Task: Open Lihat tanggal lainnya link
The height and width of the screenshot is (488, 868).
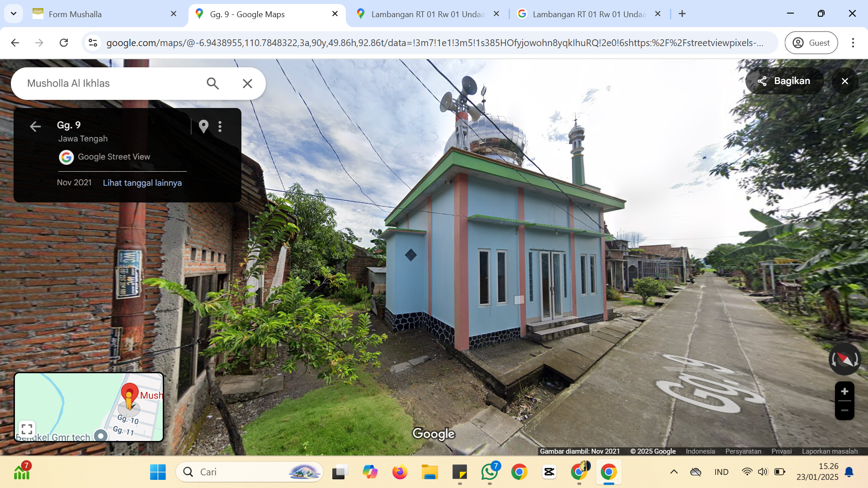Action: pos(142,183)
